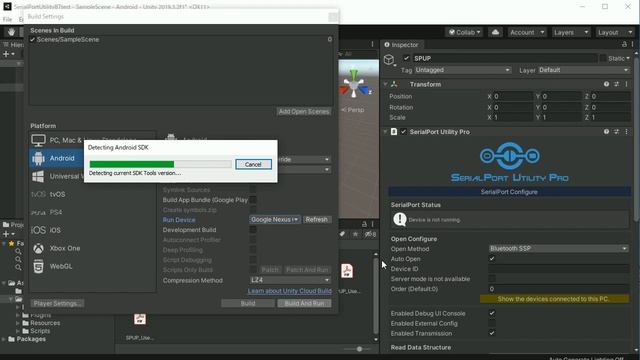Click the Android SDK detection progress bar
The image size is (640, 360).
[160, 164]
